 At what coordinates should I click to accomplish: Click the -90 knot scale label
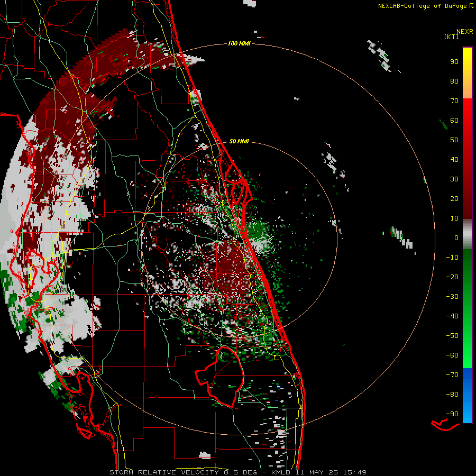452,414
